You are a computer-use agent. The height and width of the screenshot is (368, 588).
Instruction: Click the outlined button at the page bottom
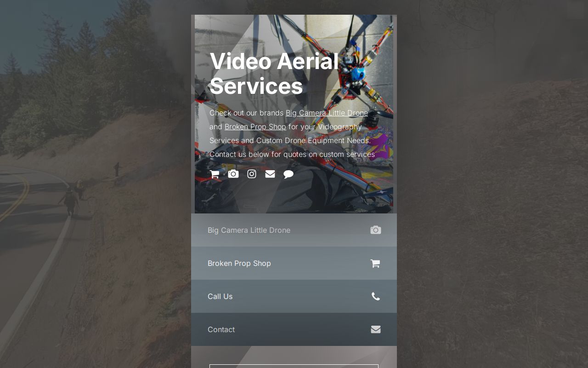pyautogui.click(x=294, y=367)
